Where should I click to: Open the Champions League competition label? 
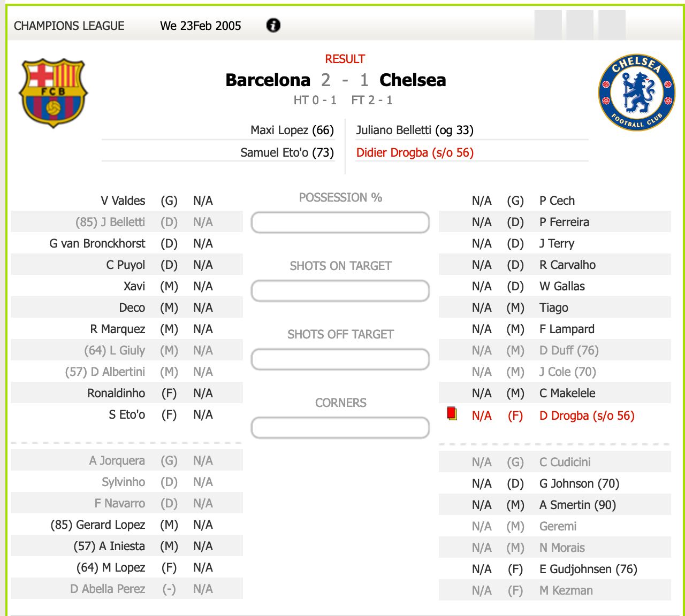click(x=69, y=26)
